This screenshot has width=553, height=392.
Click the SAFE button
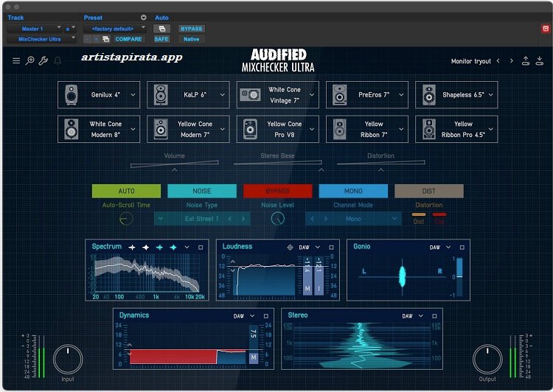click(x=161, y=39)
